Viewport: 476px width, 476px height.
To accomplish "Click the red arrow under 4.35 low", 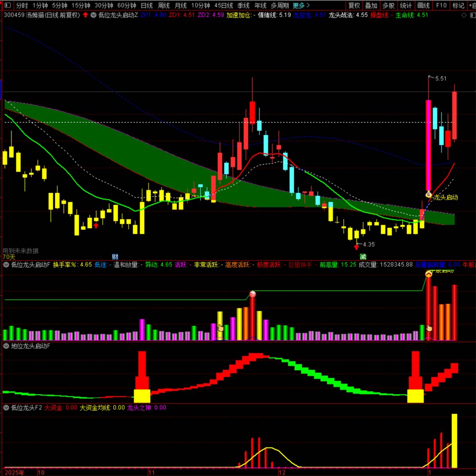I will [x=357, y=247].
